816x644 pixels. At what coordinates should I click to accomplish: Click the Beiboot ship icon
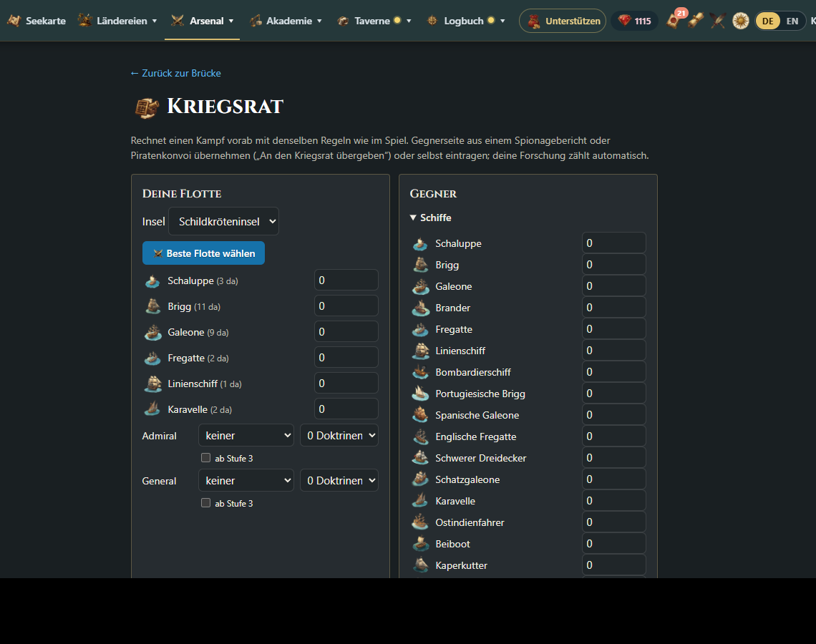(x=420, y=544)
